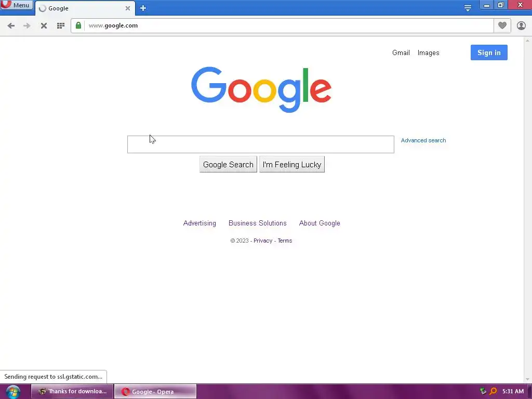Click I'm Feeling Lucky button

pyautogui.click(x=292, y=165)
